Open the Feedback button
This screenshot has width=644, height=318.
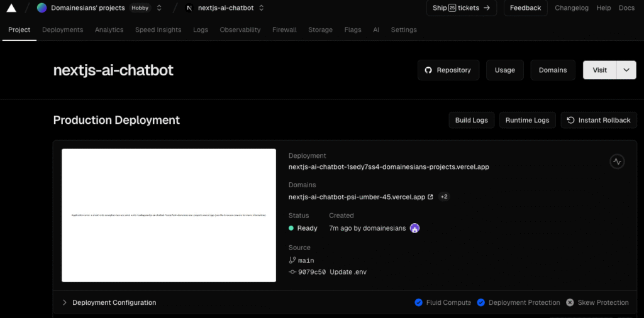tap(525, 8)
